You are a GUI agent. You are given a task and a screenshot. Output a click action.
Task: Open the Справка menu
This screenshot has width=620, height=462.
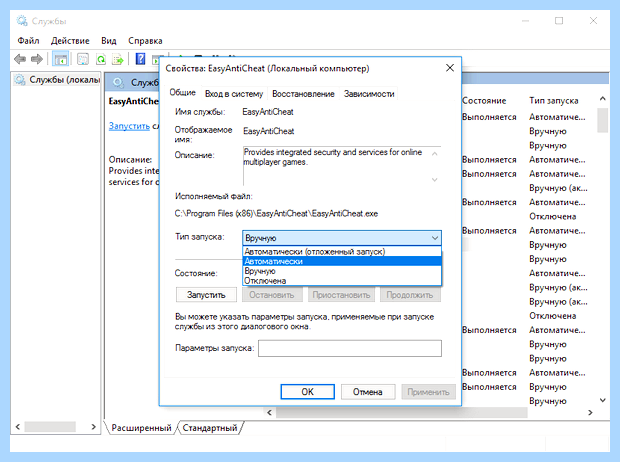(x=145, y=41)
